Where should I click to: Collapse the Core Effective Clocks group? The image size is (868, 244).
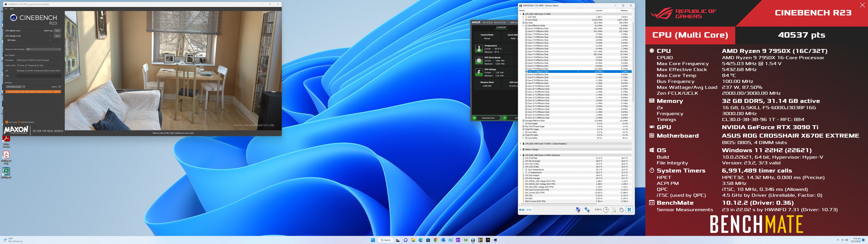coord(523,26)
